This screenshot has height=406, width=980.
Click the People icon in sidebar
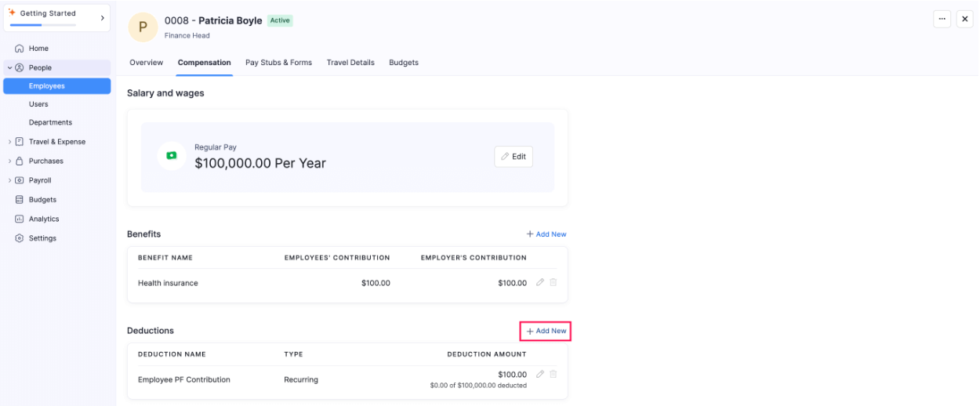20,67
